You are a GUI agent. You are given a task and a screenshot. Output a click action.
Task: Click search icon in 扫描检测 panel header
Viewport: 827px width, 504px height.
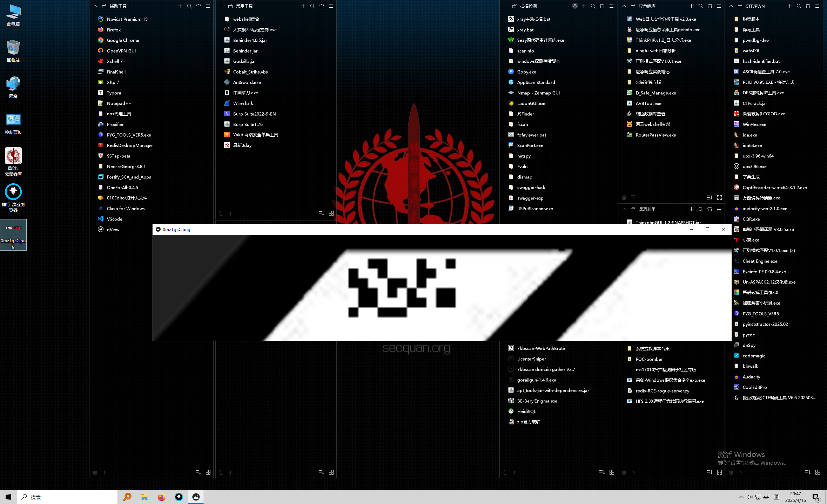click(x=593, y=6)
